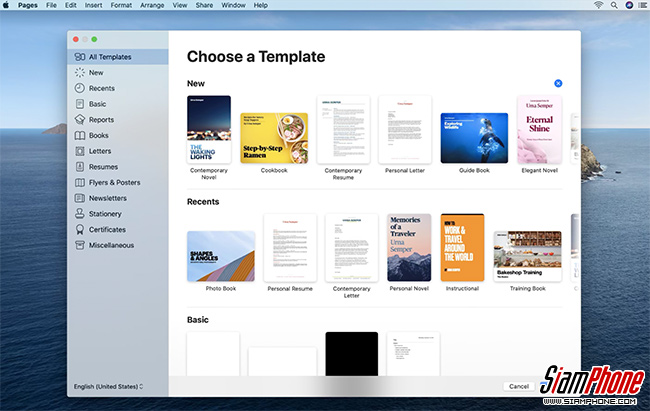Open the Window menu
Image resolution: width=650 pixels, height=411 pixels.
pos(233,5)
